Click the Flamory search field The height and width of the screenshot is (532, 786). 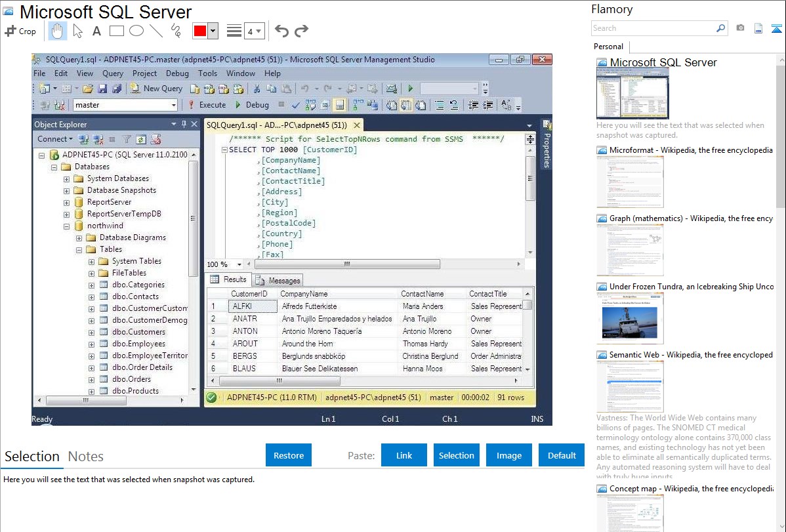coord(653,28)
